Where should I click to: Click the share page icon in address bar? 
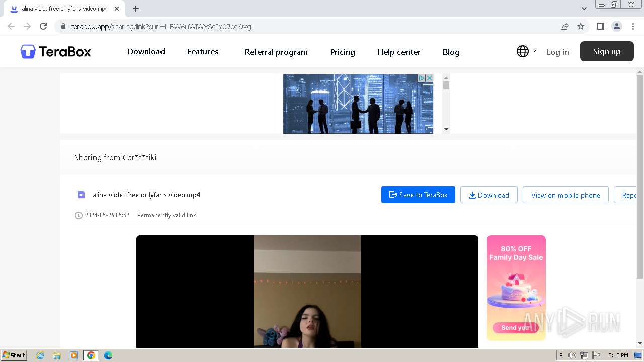click(565, 26)
